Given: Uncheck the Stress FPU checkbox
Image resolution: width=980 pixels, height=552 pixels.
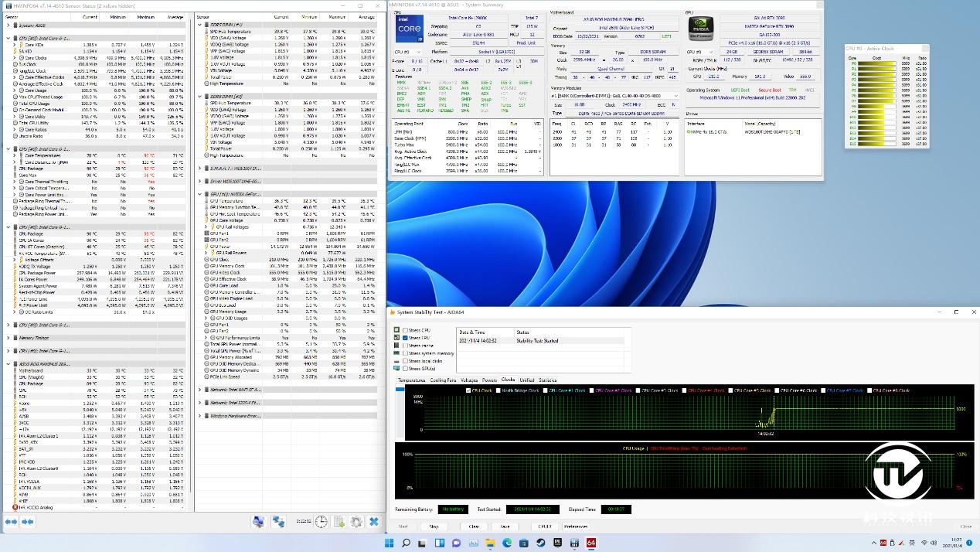Looking at the screenshot, I should click(x=406, y=338).
